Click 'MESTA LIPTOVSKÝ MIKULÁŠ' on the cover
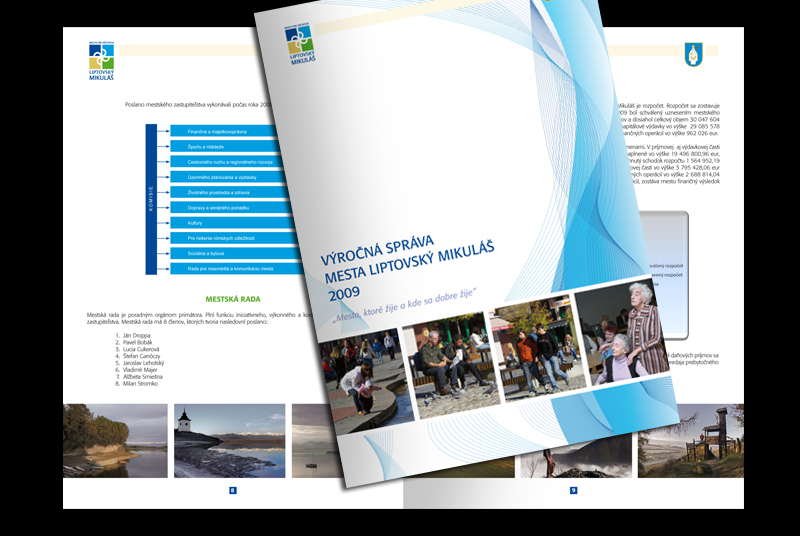800x536 pixels. 409,262
